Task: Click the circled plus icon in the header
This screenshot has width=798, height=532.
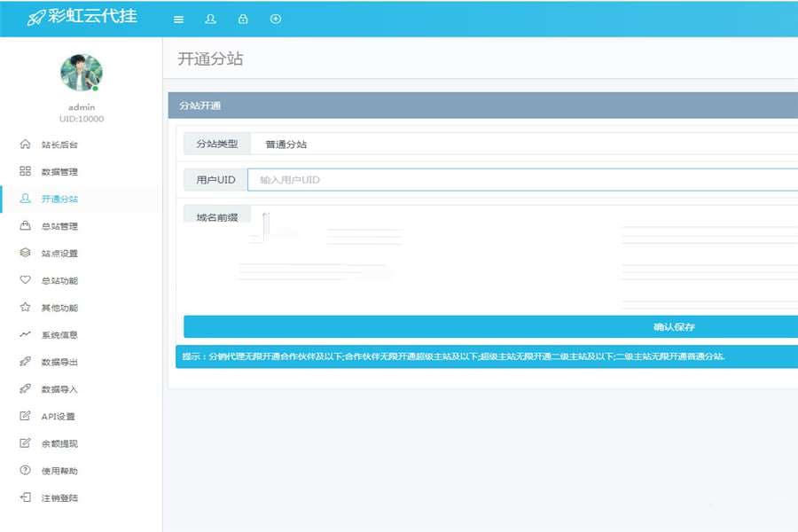Action: [x=276, y=19]
